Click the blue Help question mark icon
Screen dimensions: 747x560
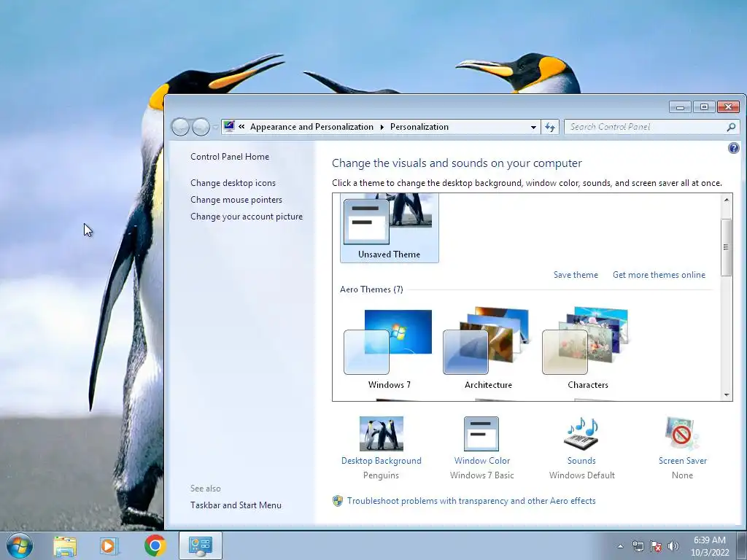pos(734,148)
